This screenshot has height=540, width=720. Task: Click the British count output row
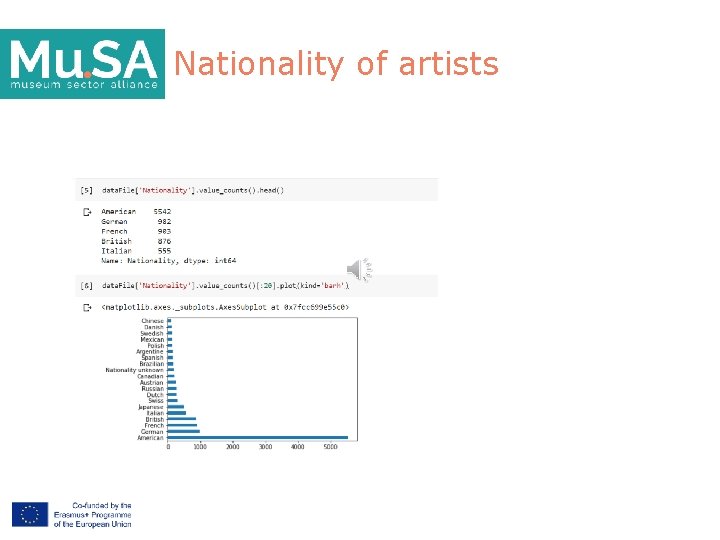136,241
